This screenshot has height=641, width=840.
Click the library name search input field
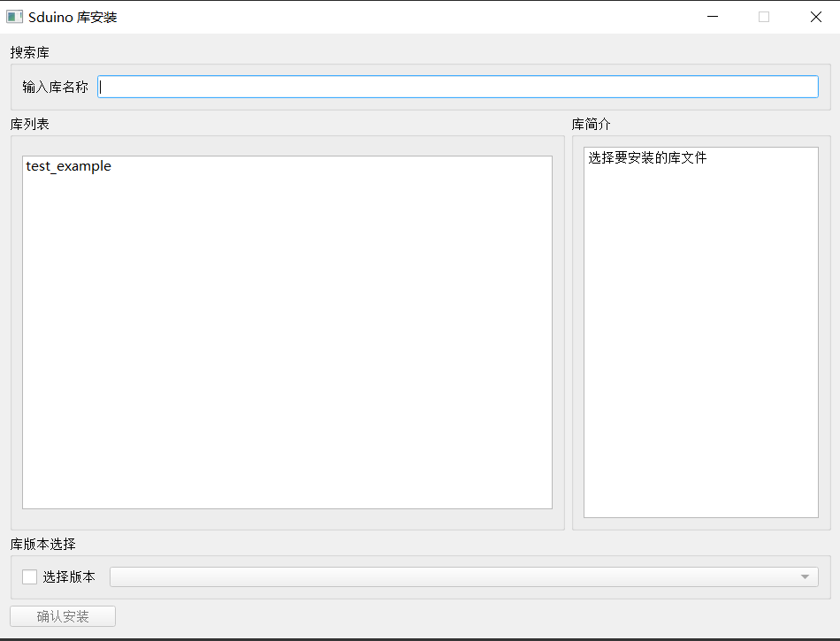click(x=457, y=87)
